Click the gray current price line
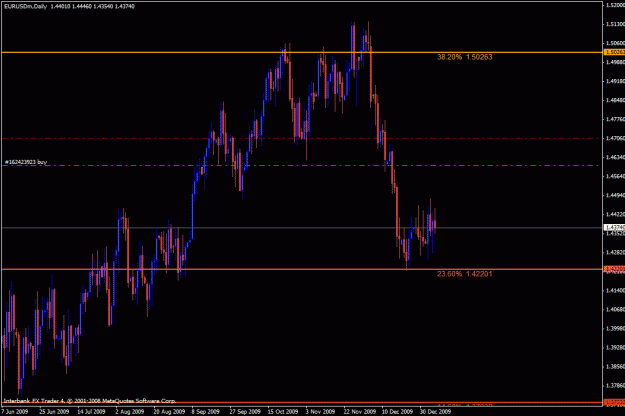This screenshot has width=625, height=416. (302, 228)
